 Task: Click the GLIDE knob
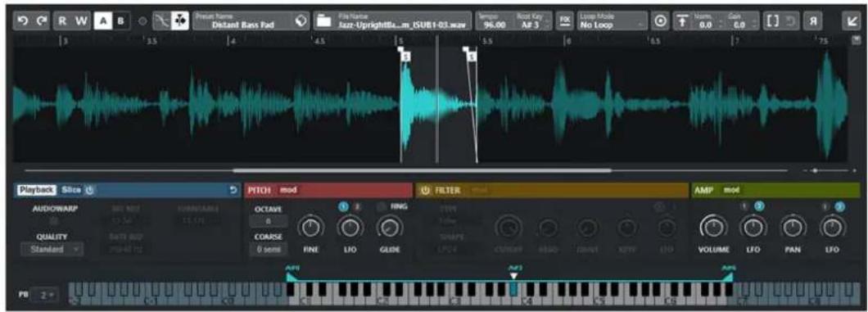click(x=389, y=227)
